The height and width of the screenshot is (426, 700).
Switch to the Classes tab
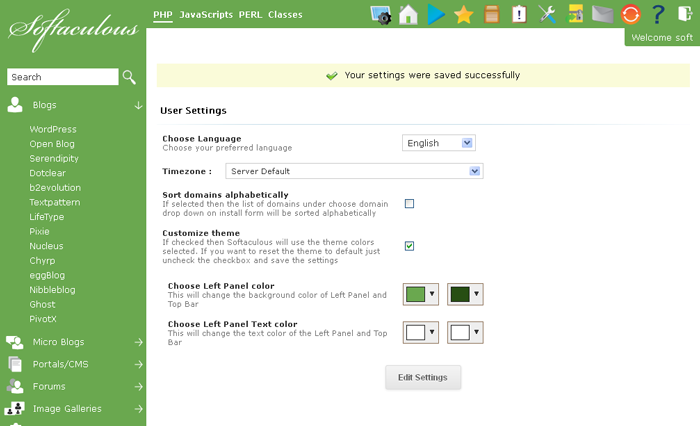point(285,15)
